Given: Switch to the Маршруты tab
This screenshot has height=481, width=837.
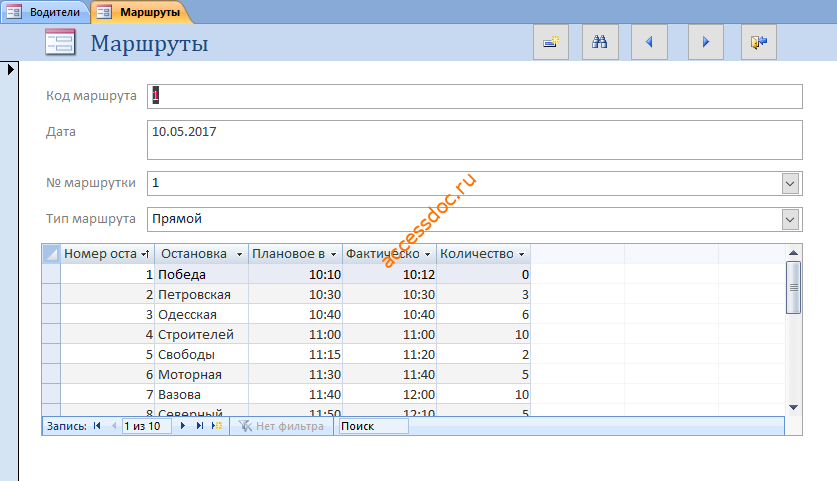Looking at the screenshot, I should (141, 12).
